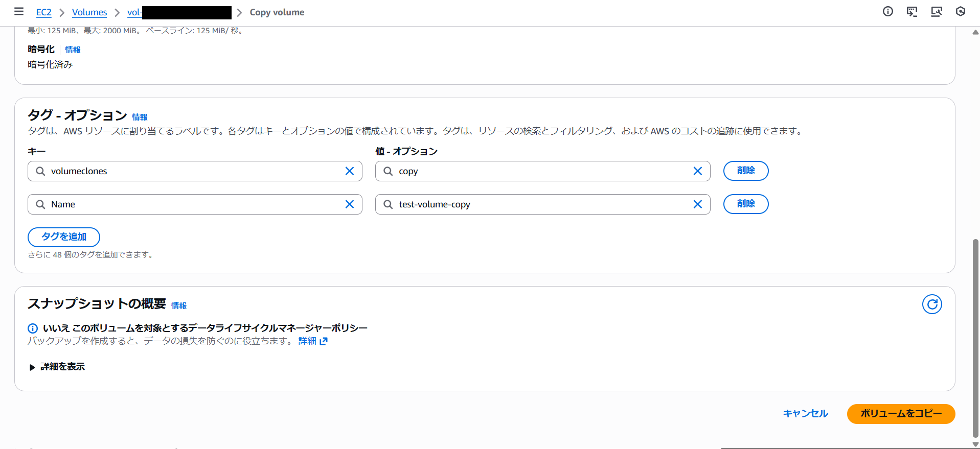Clear the Name key field
This screenshot has height=449, width=980.
tap(350, 204)
